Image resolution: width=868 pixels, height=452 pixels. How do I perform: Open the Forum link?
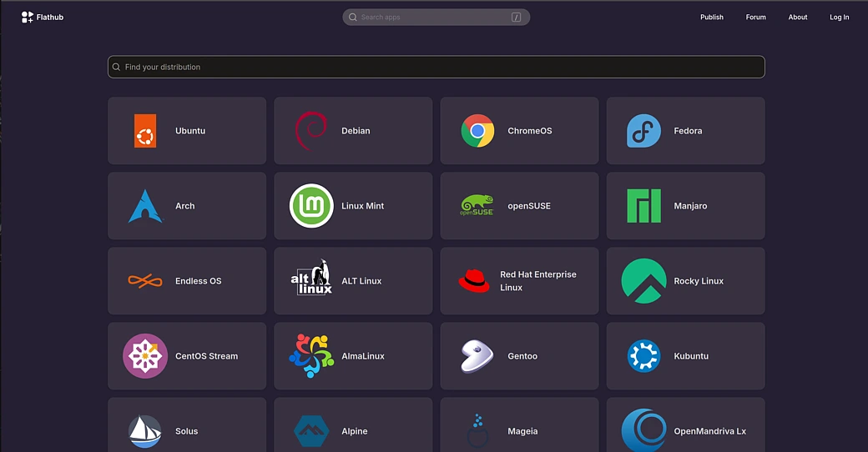(755, 18)
